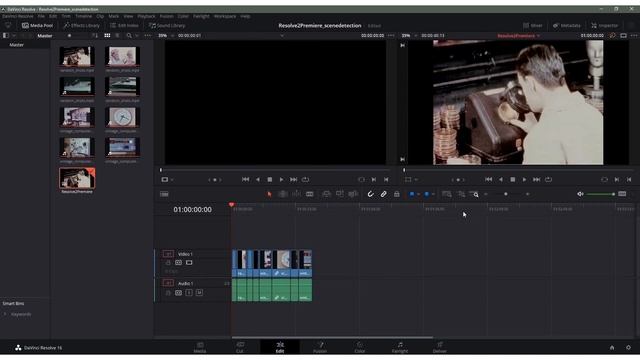
Task: Open the blue flag color dropdown
Action: click(x=418, y=194)
